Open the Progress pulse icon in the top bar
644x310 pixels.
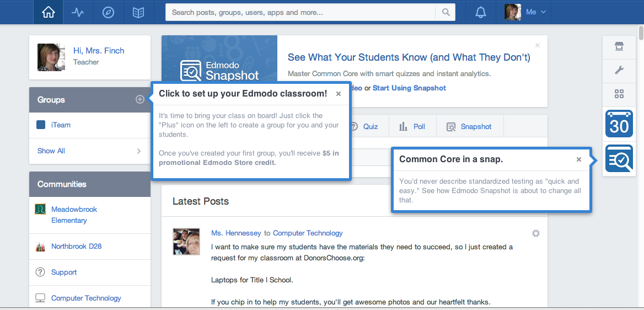[78, 12]
